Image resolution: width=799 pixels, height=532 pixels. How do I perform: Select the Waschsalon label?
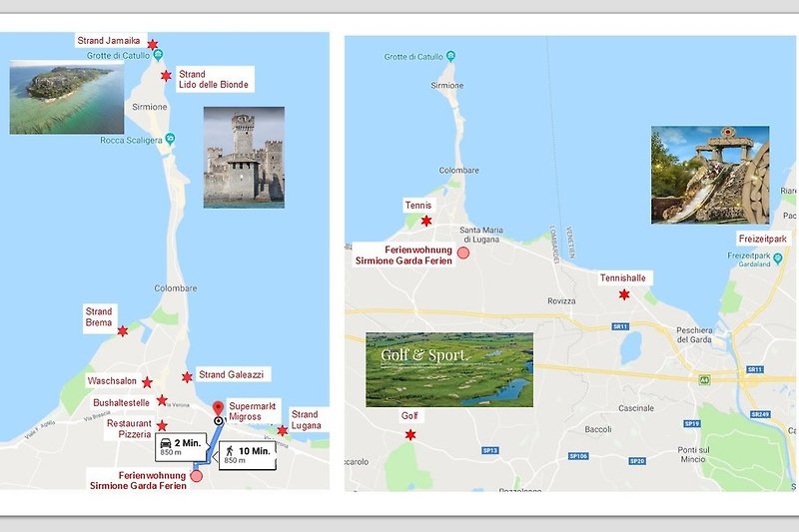point(112,381)
